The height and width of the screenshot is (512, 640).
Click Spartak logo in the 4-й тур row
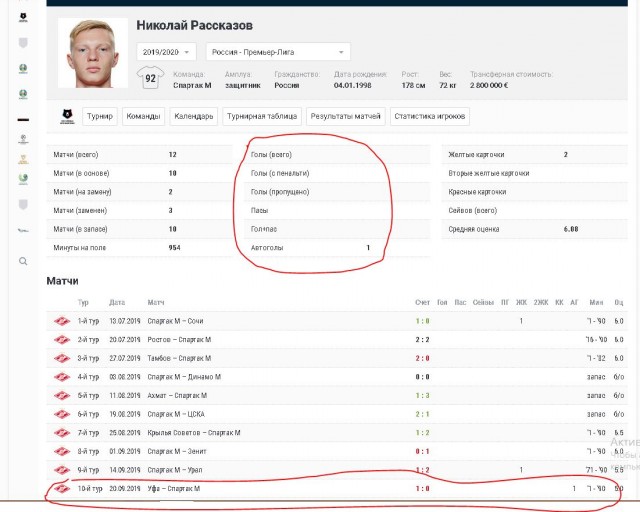(62, 377)
